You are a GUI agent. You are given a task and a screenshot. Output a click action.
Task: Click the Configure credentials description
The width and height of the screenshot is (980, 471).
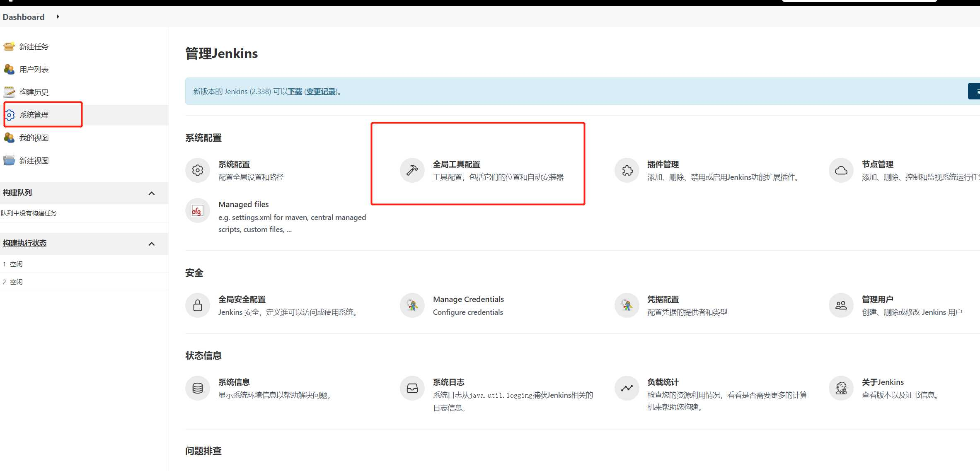(x=468, y=312)
